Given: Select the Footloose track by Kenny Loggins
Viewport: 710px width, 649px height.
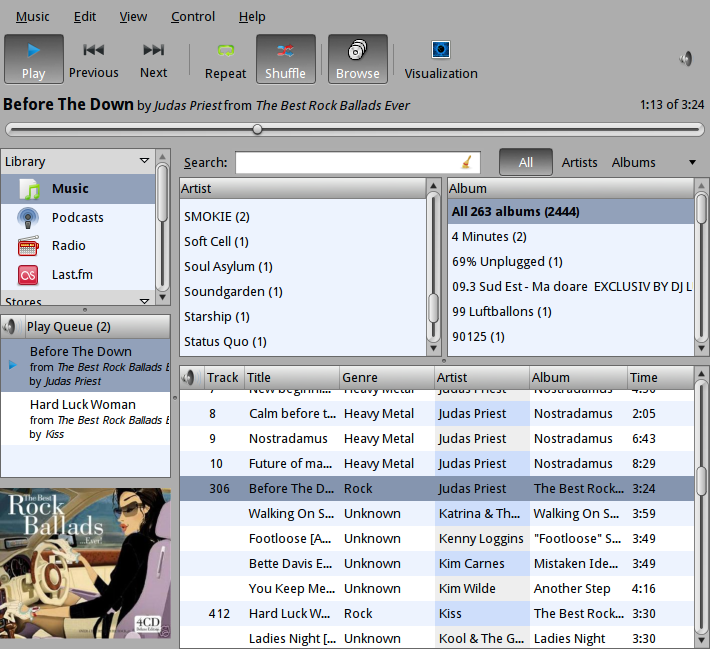Looking at the screenshot, I should pos(437,538).
